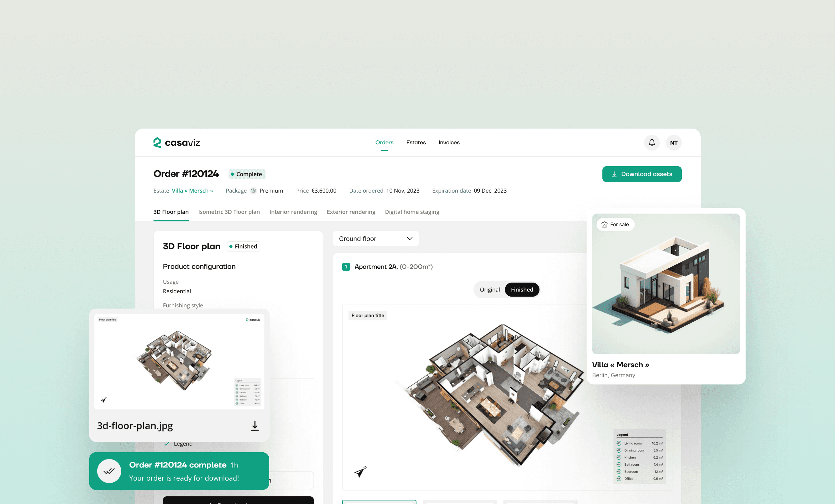Viewport: 835px width, 504px height.
Task: Click the casaviz logo
Action: pos(177,143)
